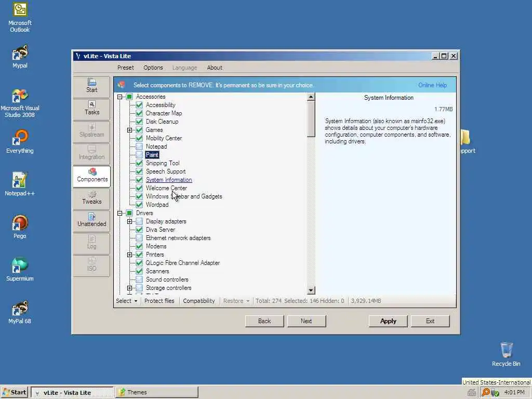
Task: Open the ISO sidebar page
Action: tap(91, 265)
